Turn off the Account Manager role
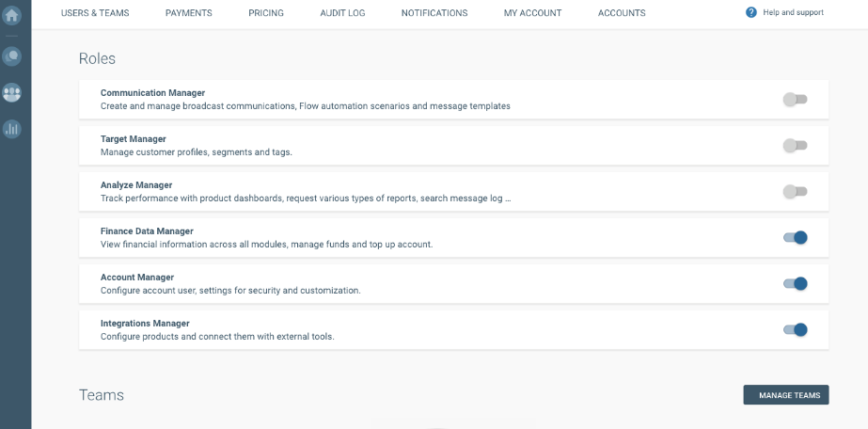This screenshot has width=868, height=429. click(795, 283)
